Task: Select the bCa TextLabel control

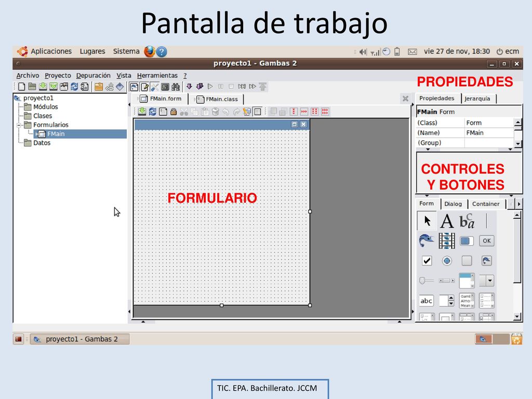Action: pyautogui.click(x=467, y=221)
